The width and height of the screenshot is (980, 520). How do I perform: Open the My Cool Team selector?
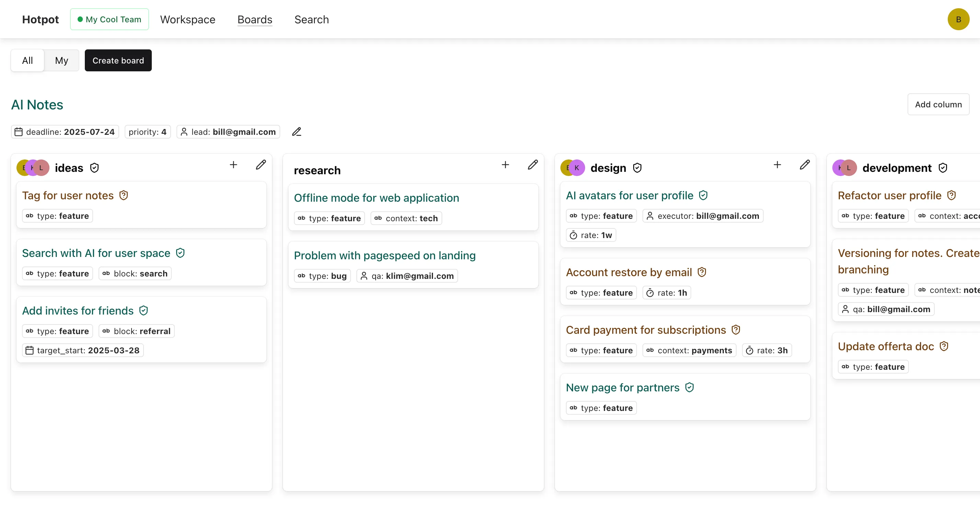[110, 20]
